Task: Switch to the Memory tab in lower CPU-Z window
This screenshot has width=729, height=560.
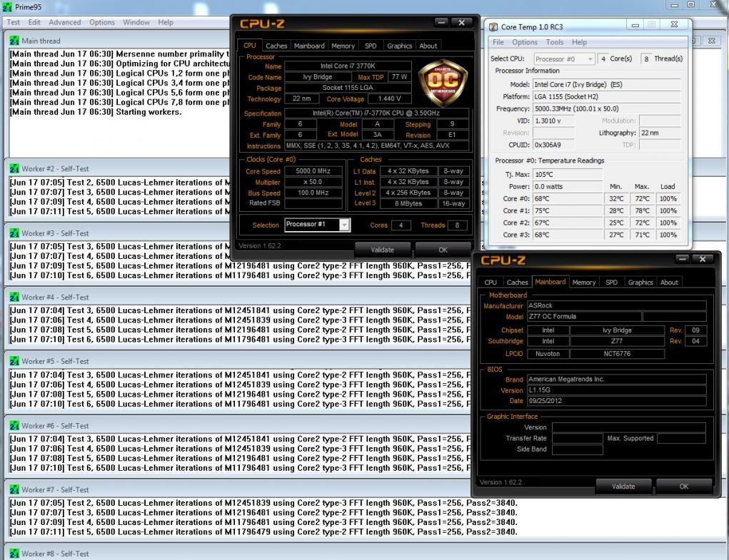Action: pos(584,282)
